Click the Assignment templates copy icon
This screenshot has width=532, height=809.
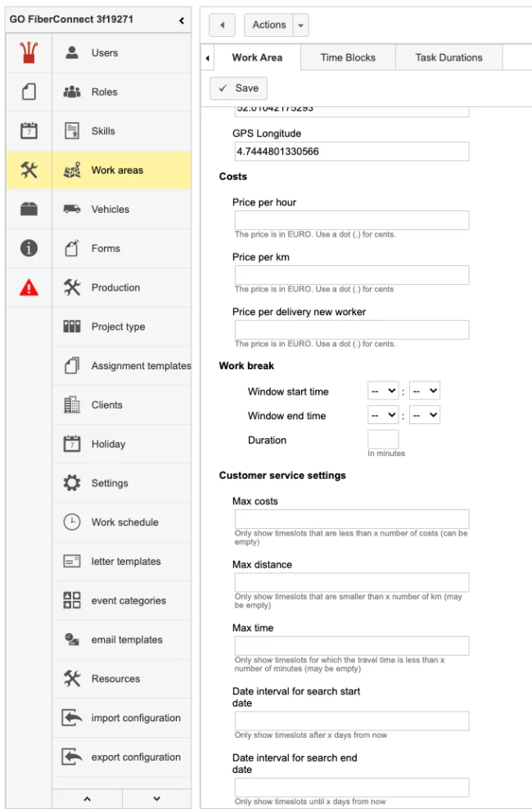(72, 365)
